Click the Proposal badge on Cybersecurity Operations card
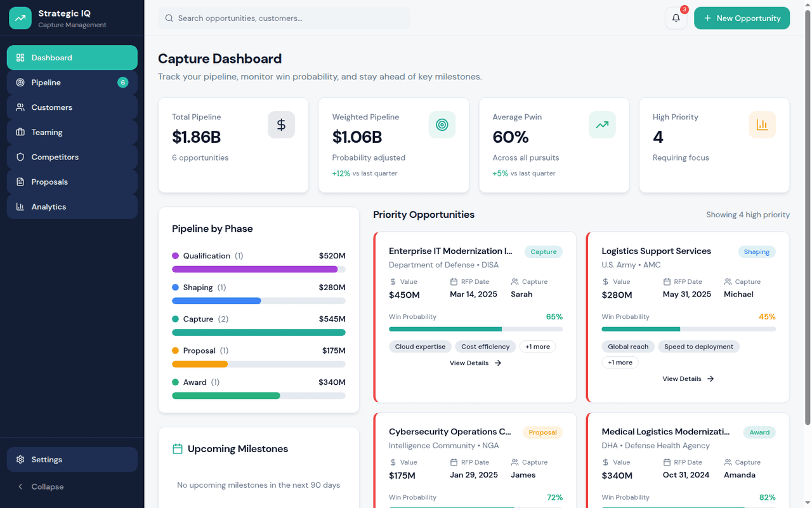 pos(542,432)
